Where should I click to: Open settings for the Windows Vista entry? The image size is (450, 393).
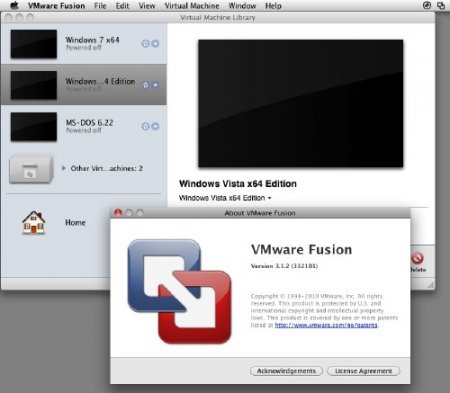[146, 85]
